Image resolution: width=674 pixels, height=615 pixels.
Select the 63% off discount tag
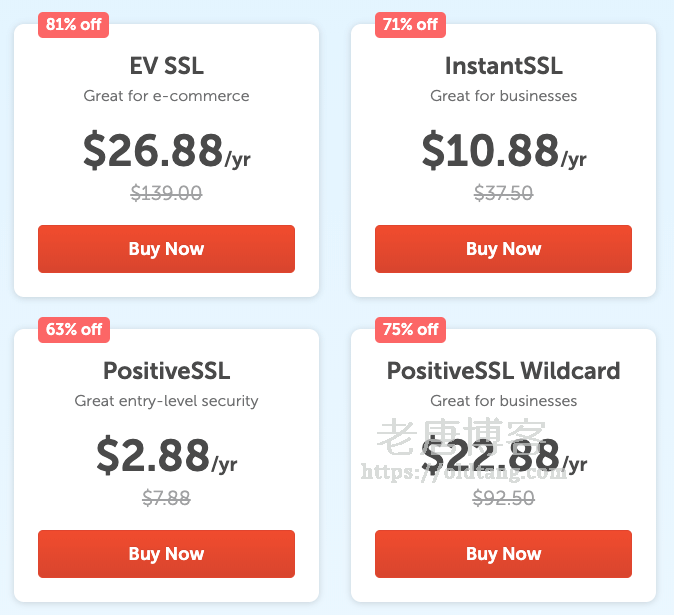click(x=74, y=329)
